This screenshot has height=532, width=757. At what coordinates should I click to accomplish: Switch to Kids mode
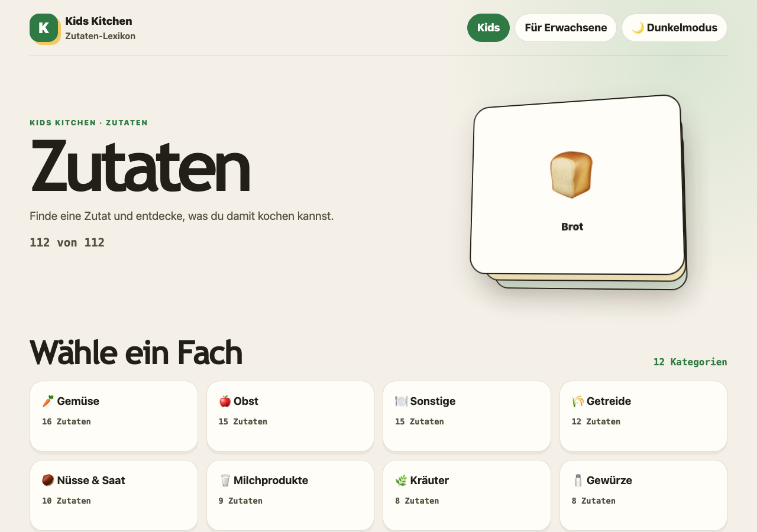pyautogui.click(x=489, y=28)
